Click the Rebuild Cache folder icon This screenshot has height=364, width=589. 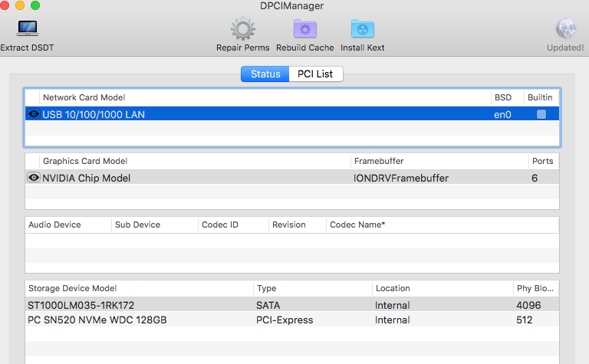305,29
